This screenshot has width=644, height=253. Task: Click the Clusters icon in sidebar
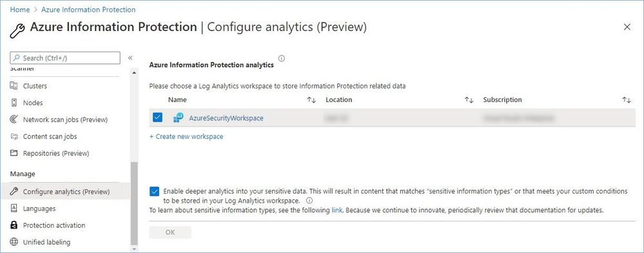(x=14, y=86)
